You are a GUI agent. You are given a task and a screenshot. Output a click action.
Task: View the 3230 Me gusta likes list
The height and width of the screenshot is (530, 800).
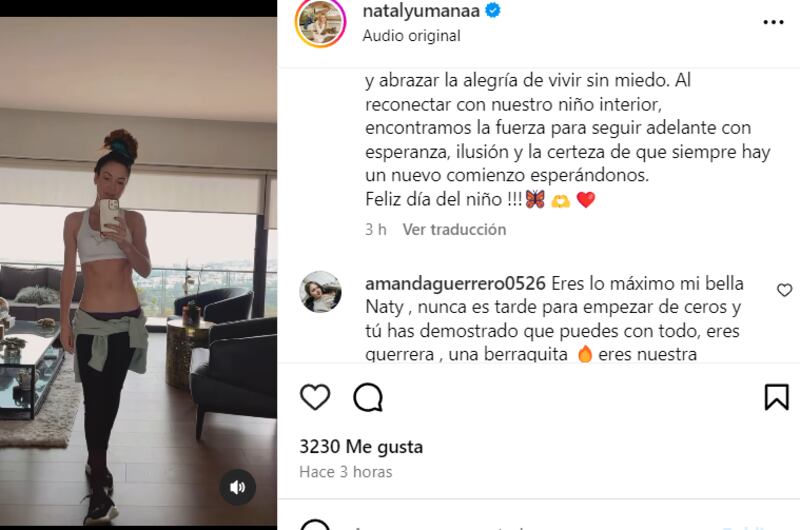pyautogui.click(x=361, y=447)
